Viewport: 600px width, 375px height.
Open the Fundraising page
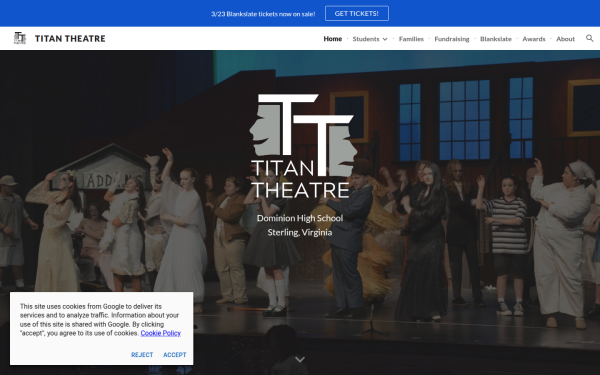tap(452, 39)
